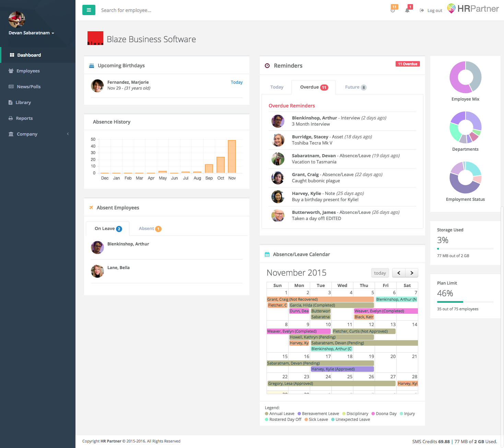504x448 pixels.
Task: Switch to the Future reminders tab
Action: pos(355,87)
